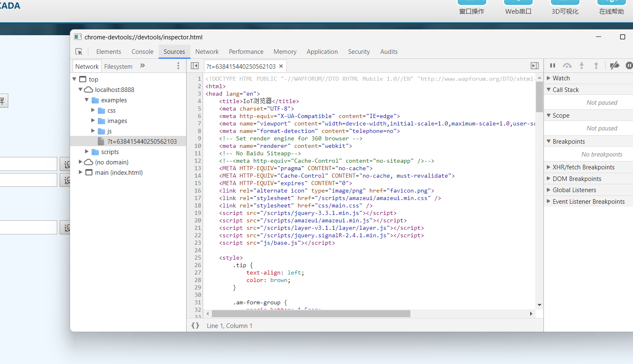Open the 3D可视化 toolbar icon
The image size is (633, 364).
(565, 8)
